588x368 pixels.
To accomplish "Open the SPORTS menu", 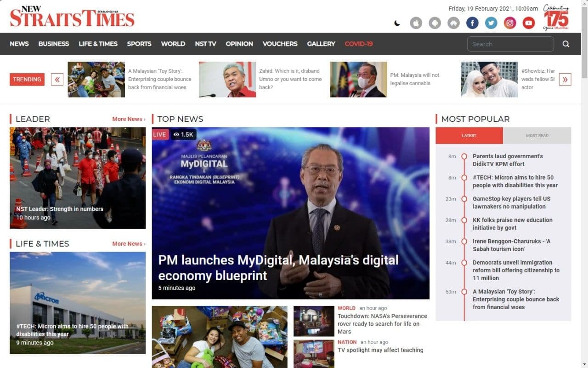I will (139, 44).
